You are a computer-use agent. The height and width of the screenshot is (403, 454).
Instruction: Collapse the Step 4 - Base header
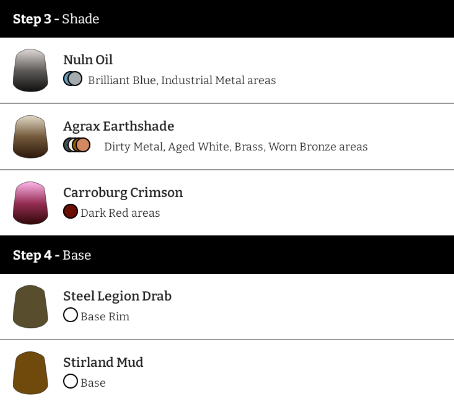click(227, 255)
